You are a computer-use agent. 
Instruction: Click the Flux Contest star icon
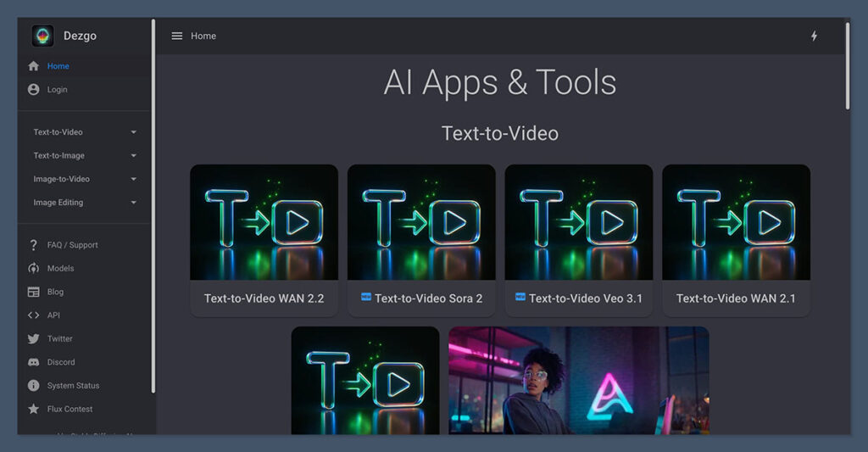(34, 409)
